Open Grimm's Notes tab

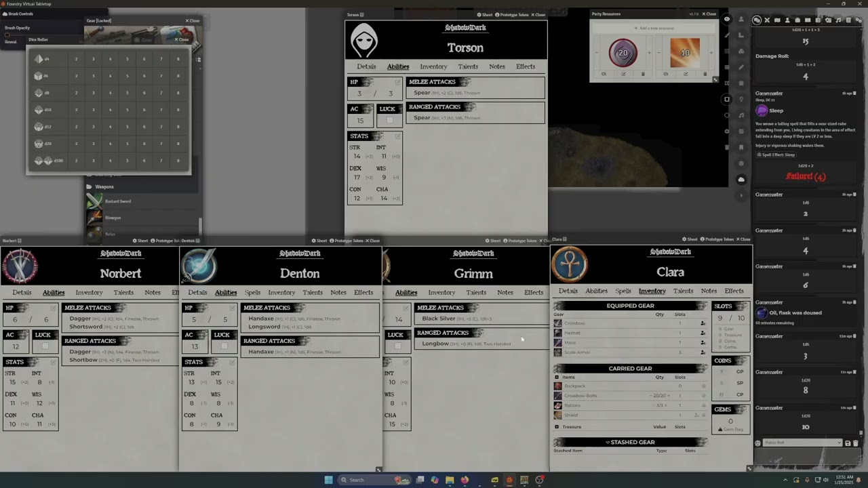505,293
